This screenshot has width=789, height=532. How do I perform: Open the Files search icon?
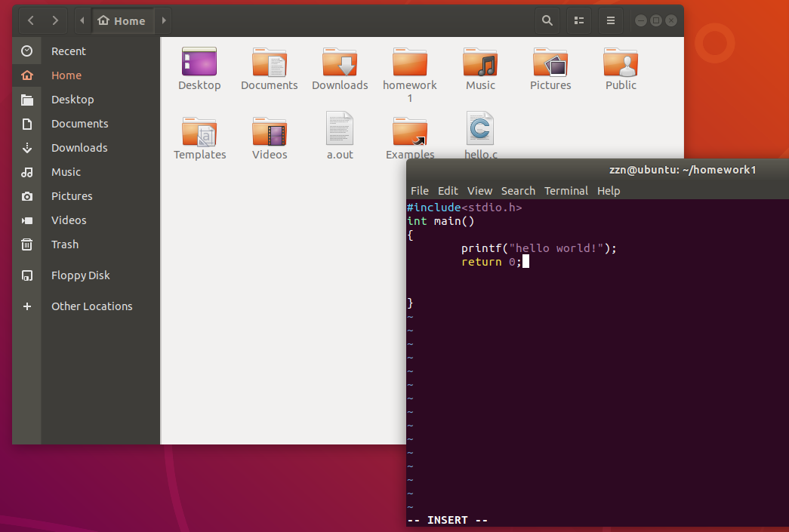pyautogui.click(x=547, y=20)
